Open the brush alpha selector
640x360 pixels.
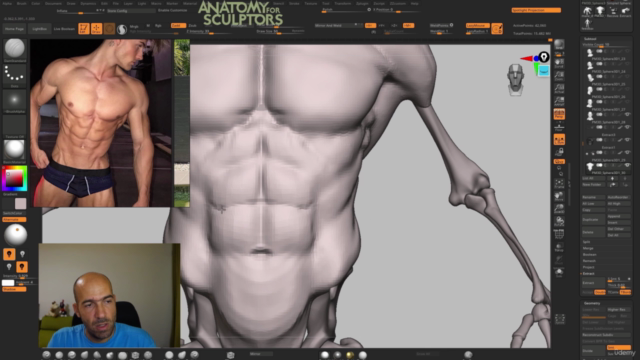(14, 101)
